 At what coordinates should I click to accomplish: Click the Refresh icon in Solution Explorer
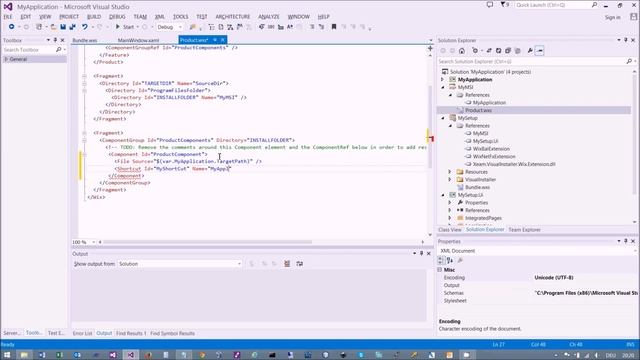pyautogui.click(x=498, y=51)
